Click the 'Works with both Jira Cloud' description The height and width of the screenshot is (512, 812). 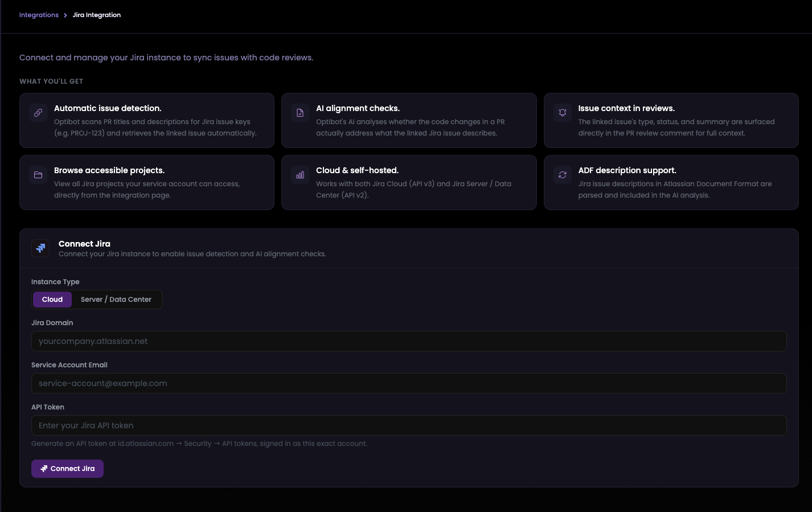[x=413, y=190]
